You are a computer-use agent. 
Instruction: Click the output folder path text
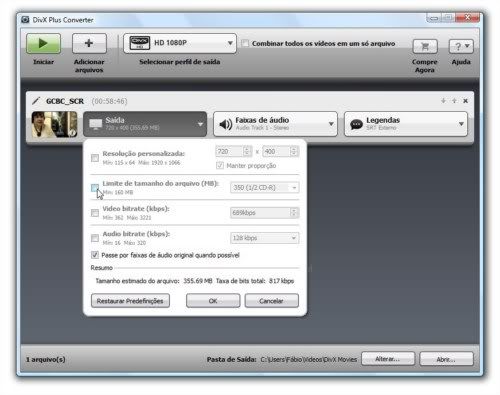point(309,359)
